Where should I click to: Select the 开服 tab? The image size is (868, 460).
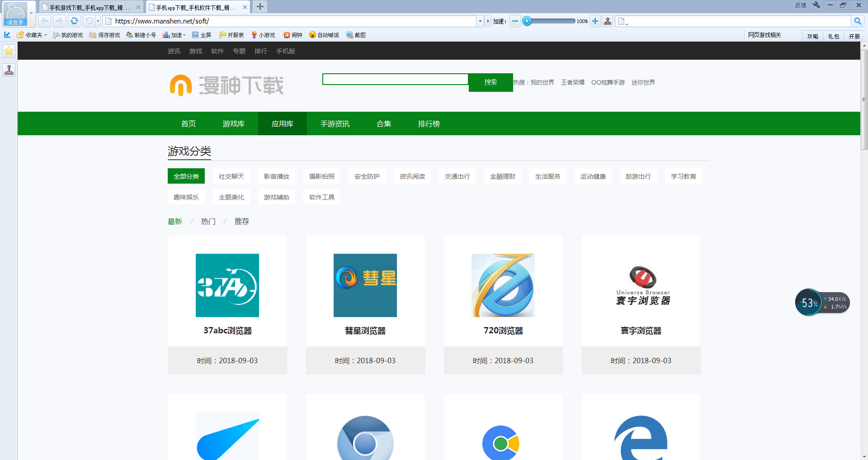(x=854, y=36)
